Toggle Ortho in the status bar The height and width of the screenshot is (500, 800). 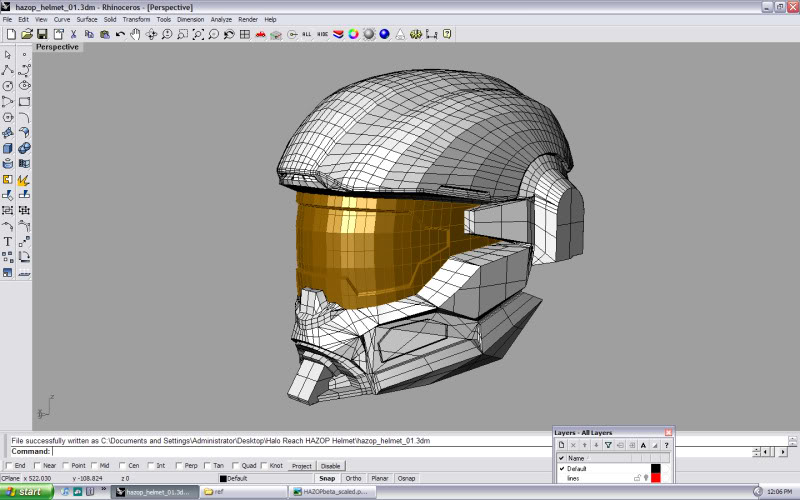coord(353,478)
